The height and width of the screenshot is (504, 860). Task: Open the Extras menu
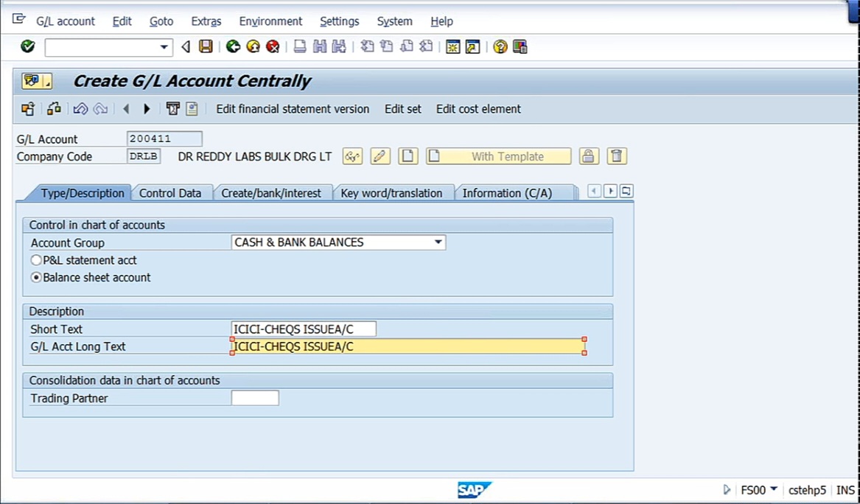[x=206, y=21]
